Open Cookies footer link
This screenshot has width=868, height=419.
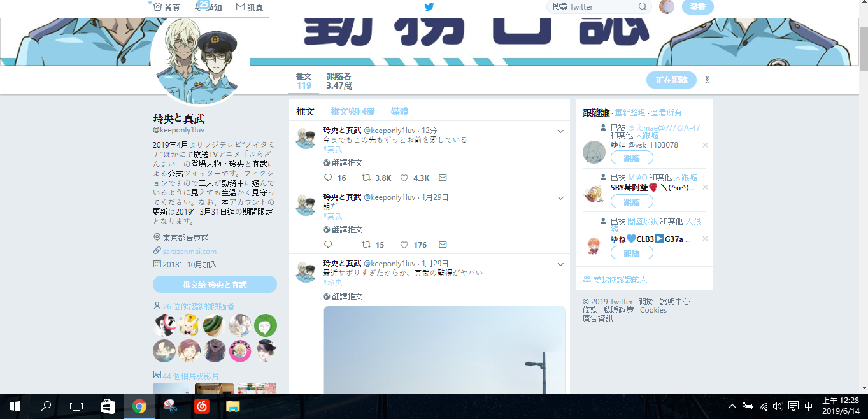click(x=653, y=310)
